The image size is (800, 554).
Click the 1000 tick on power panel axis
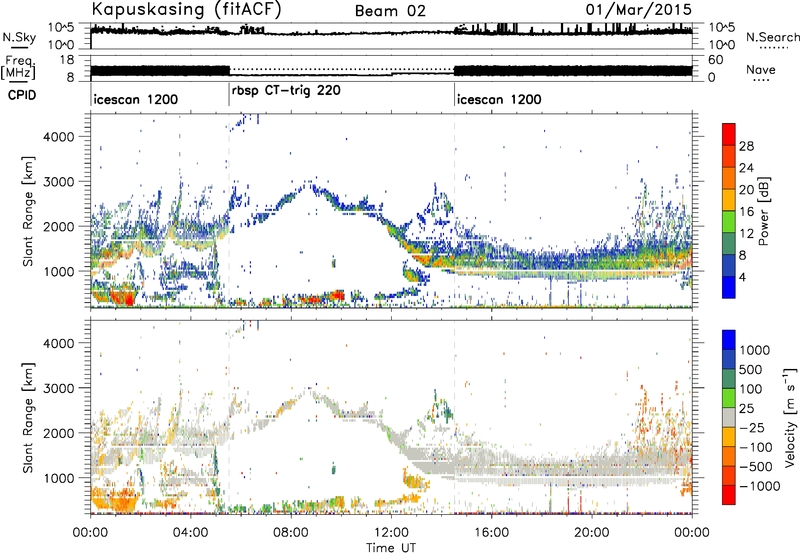tap(61, 271)
